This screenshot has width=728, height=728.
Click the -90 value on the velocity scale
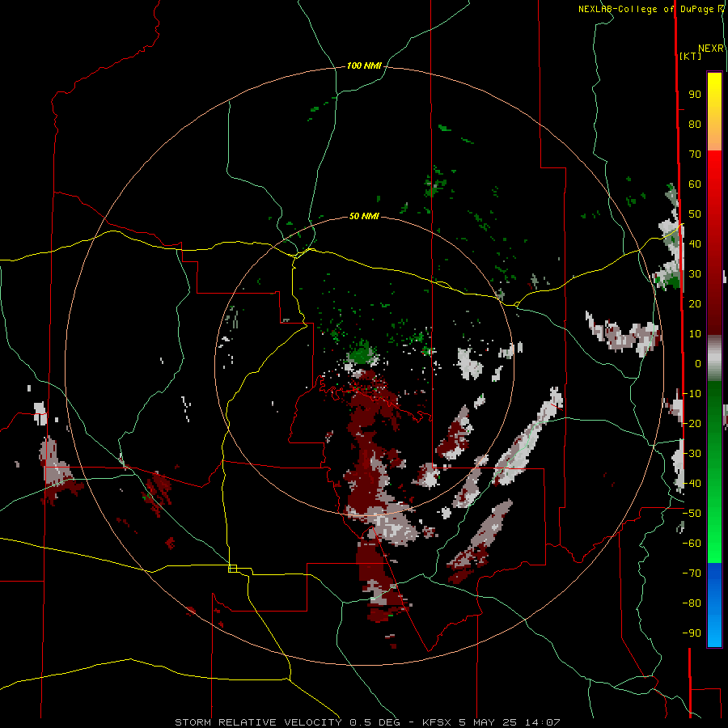[692, 633]
